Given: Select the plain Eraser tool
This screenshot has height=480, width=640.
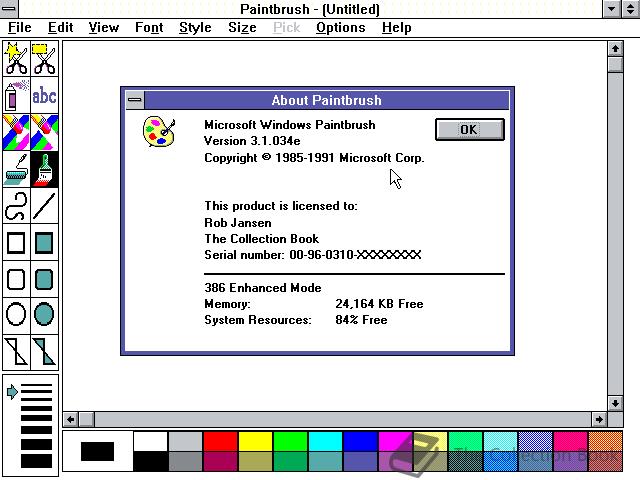Looking at the screenshot, I should click(x=44, y=132).
